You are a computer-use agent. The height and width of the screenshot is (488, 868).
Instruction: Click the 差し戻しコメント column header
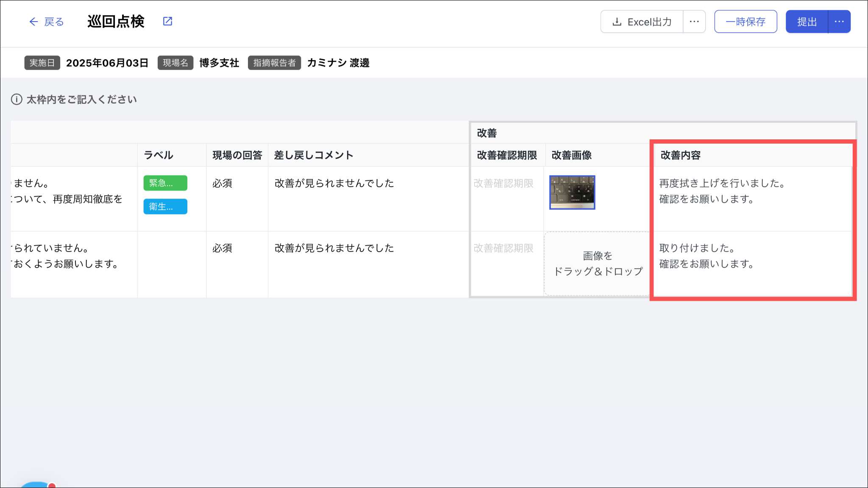[x=314, y=155]
